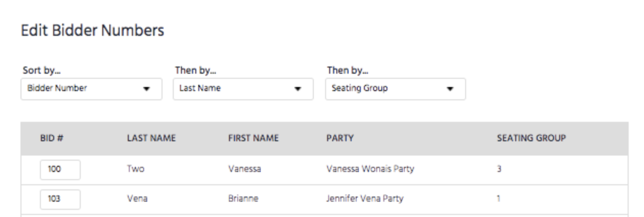Open the second 'Then by' Seating Group dropdown

[395, 89]
